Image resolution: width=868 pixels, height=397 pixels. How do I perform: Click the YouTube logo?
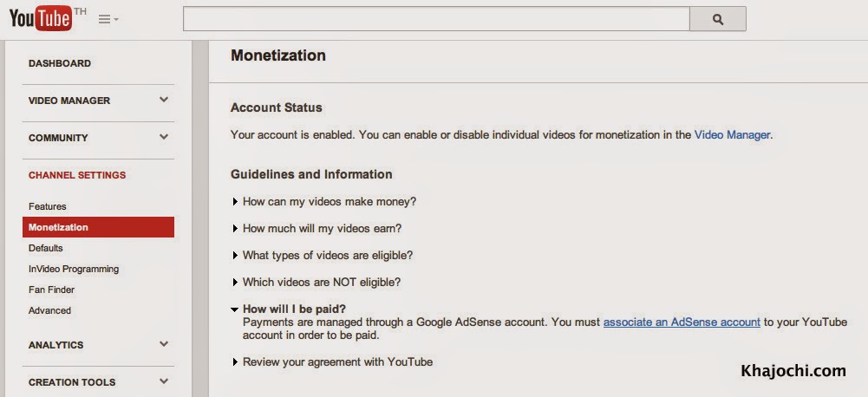[x=41, y=19]
